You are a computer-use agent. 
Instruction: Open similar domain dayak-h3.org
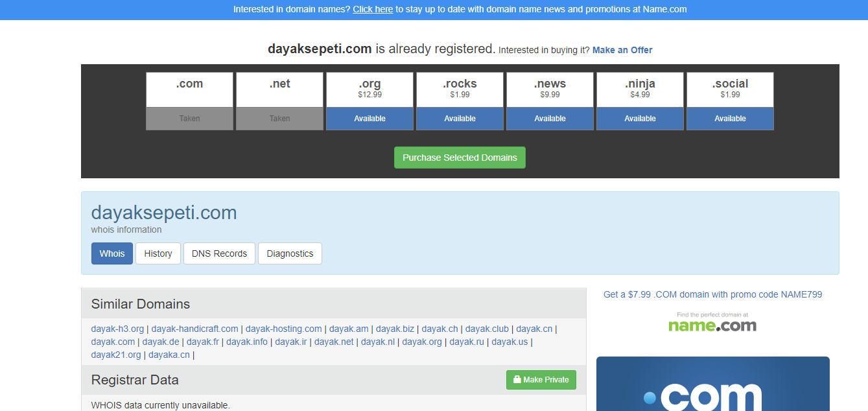(117, 329)
